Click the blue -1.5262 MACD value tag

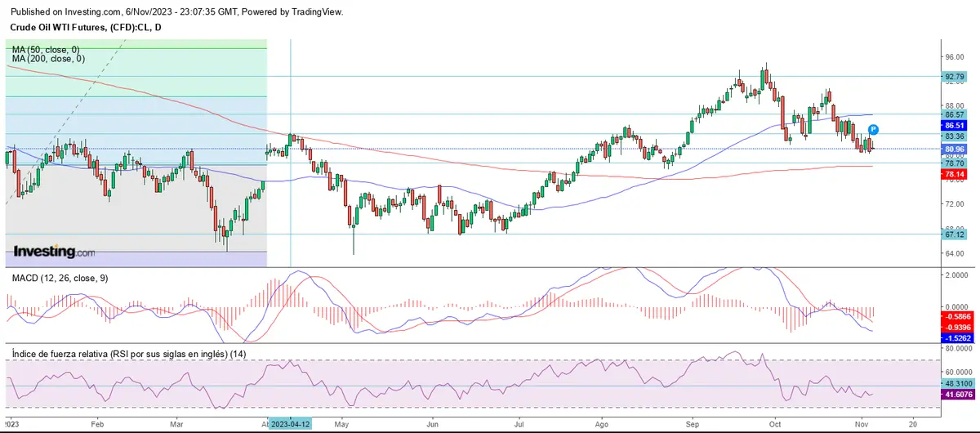955,336
